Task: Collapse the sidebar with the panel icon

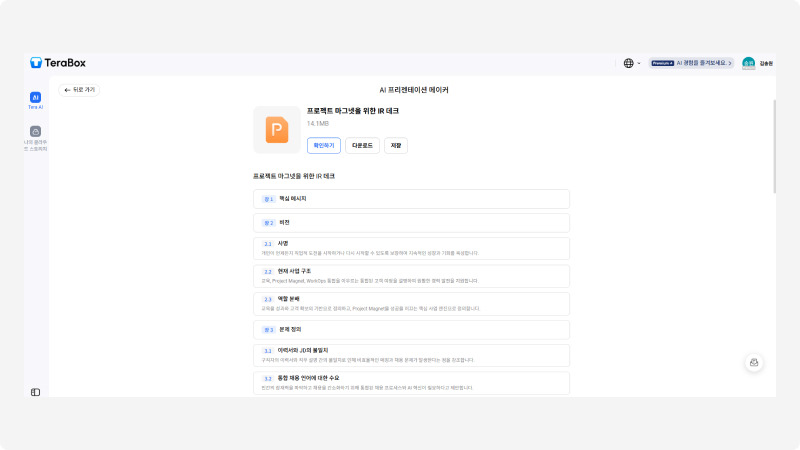Action: [x=35, y=392]
